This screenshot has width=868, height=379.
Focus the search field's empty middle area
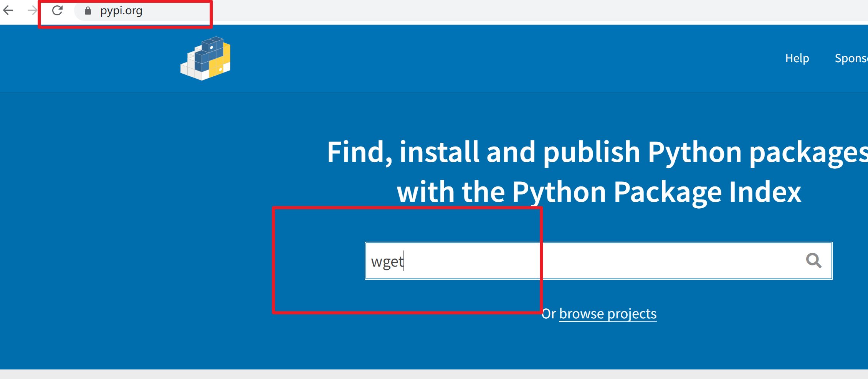pyautogui.click(x=614, y=261)
